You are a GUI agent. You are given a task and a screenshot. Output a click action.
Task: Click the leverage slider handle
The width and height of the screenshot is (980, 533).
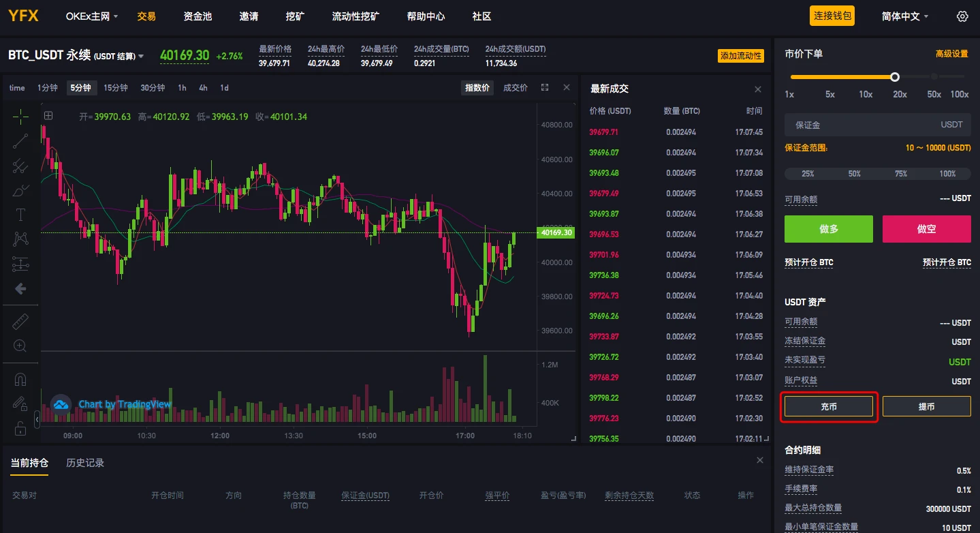[x=895, y=77]
